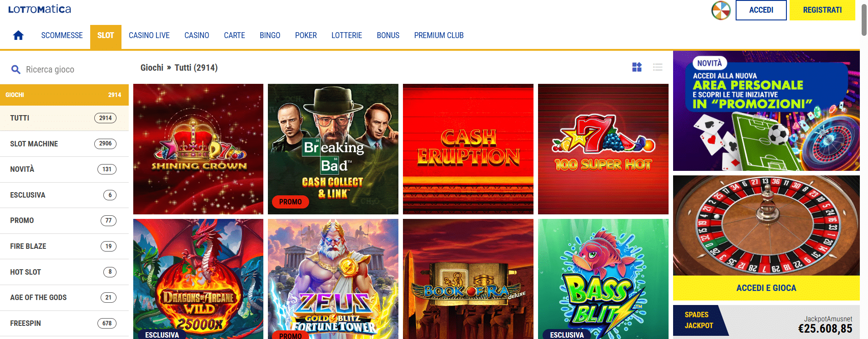868x339 pixels.
Task: Switch to grid view layout icon
Action: [637, 67]
